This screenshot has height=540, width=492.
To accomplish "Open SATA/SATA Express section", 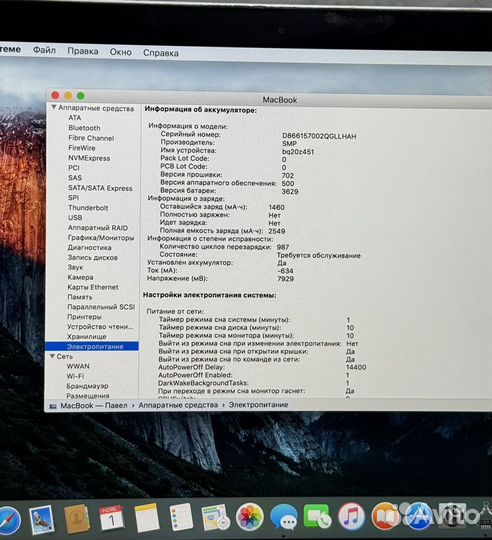I will [x=100, y=188].
